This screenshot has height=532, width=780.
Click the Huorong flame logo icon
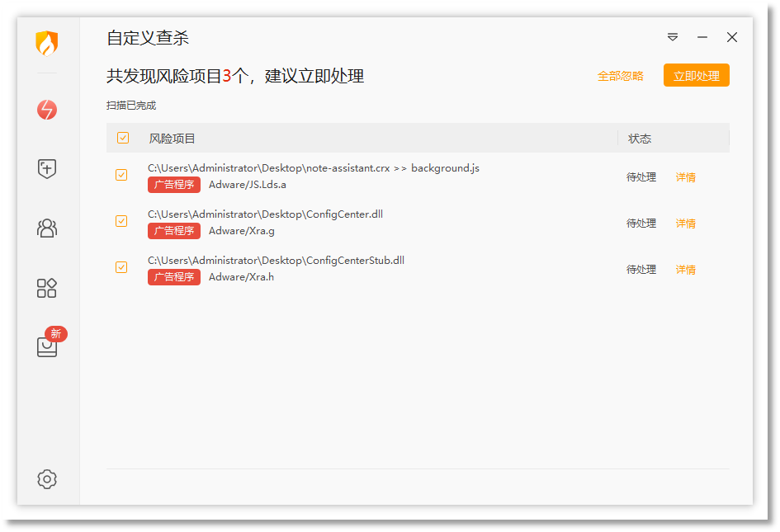tap(47, 43)
